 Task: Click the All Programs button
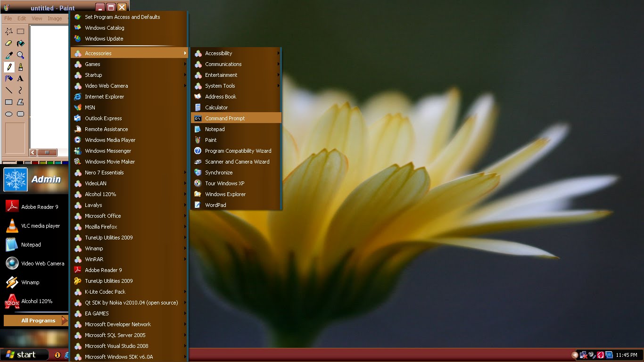tap(36, 321)
